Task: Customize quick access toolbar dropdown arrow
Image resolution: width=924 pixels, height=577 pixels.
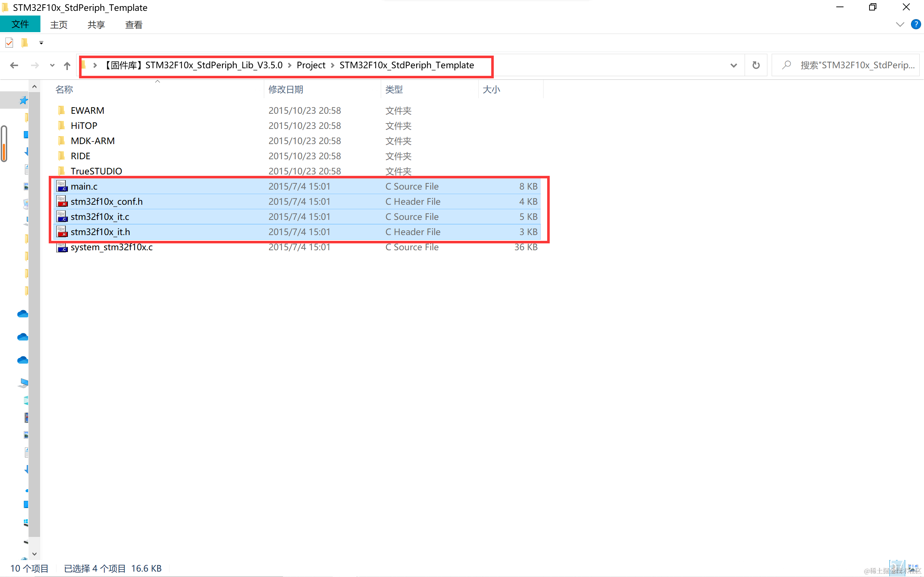Action: click(x=41, y=43)
